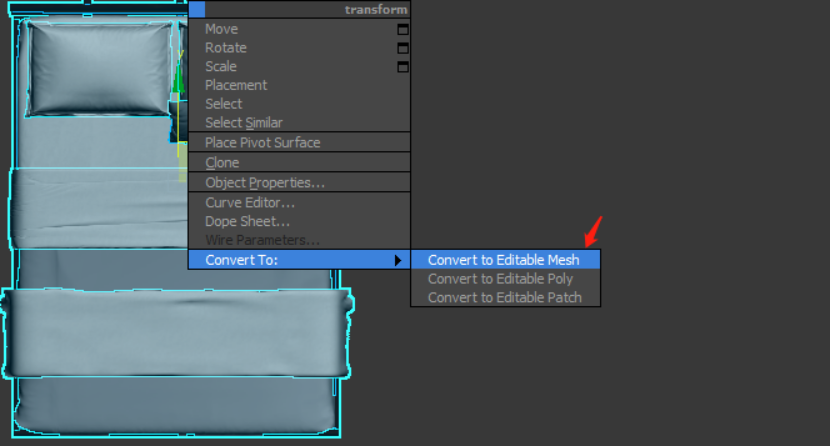Convert object to Editable Poly
This screenshot has height=447, width=830.
coord(506,279)
